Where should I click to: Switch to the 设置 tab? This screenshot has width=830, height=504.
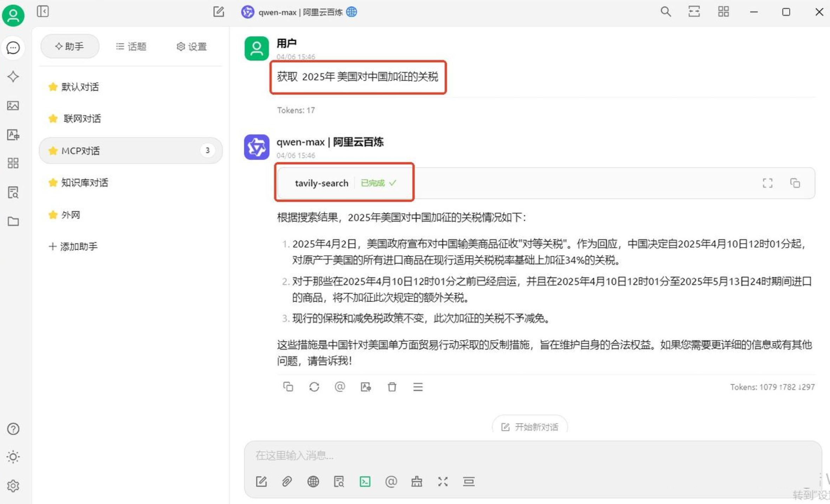pyautogui.click(x=192, y=46)
